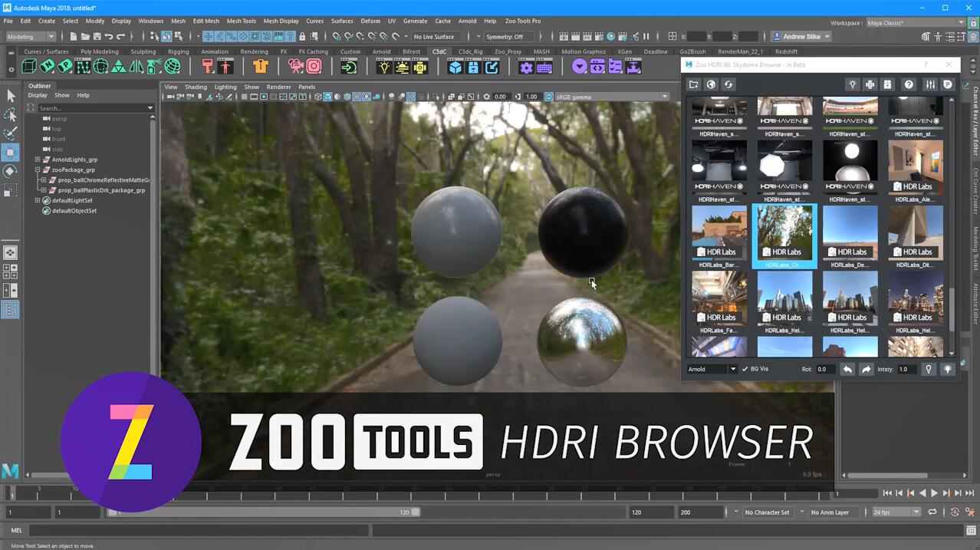Click the sliders settings icon in HDRI browser
Viewport: 980px width, 550px height.
(930, 84)
